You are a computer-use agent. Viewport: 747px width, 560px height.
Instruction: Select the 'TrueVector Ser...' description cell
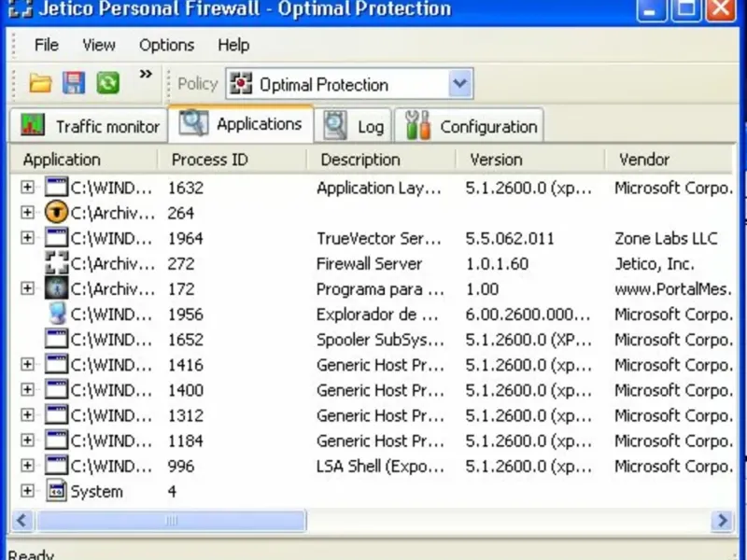coord(379,238)
